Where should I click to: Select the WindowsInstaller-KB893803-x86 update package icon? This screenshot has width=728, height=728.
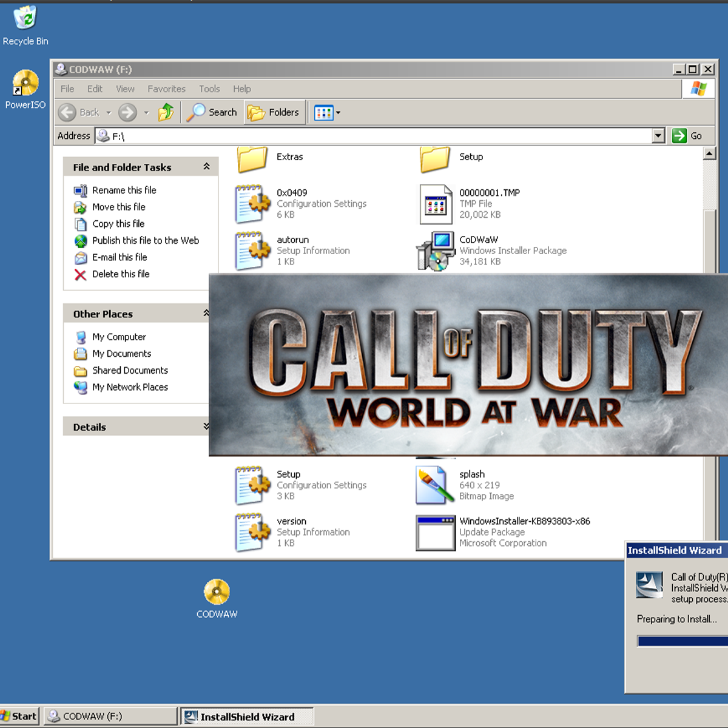(435, 532)
